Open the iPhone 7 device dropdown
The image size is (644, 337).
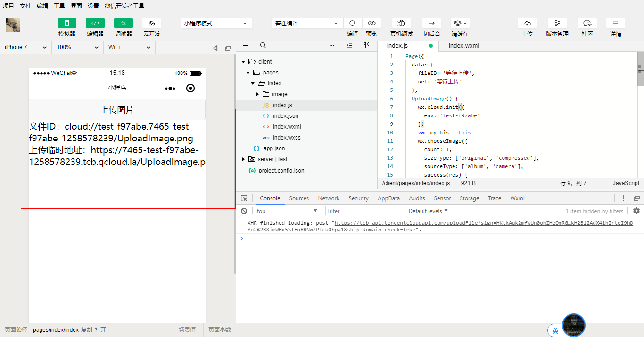coord(25,47)
